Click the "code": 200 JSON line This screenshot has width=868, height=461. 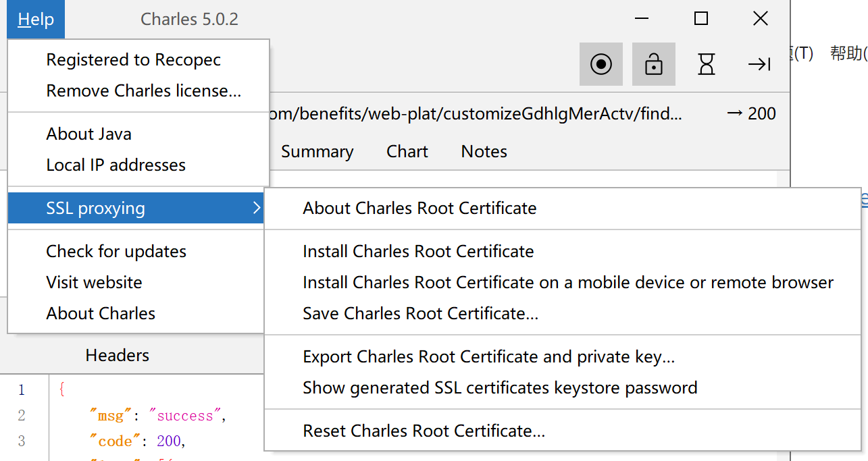tap(137, 441)
